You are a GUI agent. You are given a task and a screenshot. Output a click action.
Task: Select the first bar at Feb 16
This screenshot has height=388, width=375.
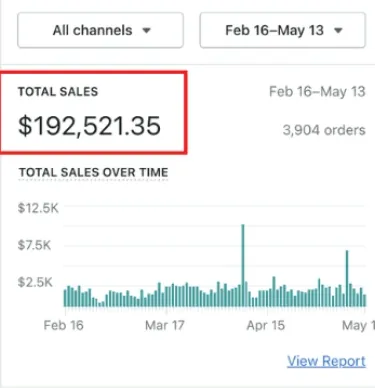65,298
